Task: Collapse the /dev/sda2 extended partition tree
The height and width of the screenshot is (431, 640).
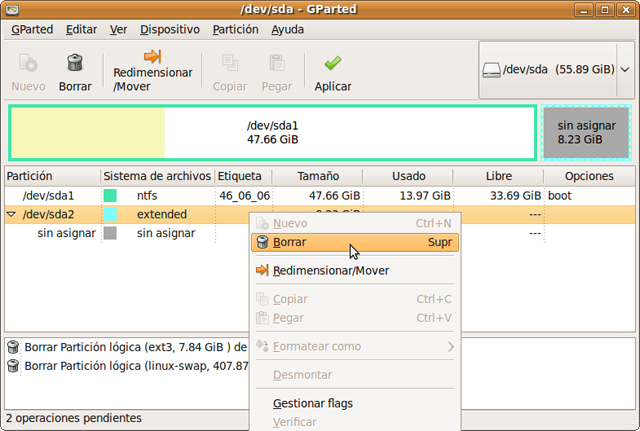Action: [x=11, y=214]
